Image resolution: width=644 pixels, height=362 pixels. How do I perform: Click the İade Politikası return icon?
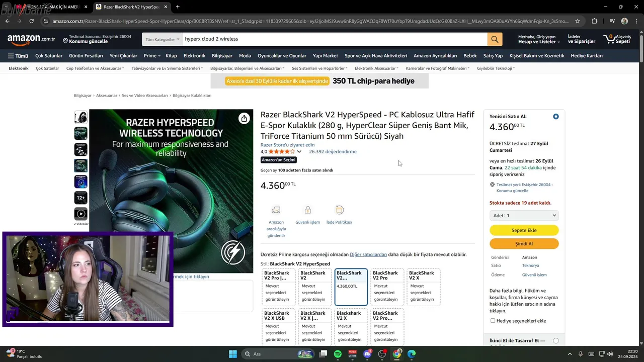339,210
